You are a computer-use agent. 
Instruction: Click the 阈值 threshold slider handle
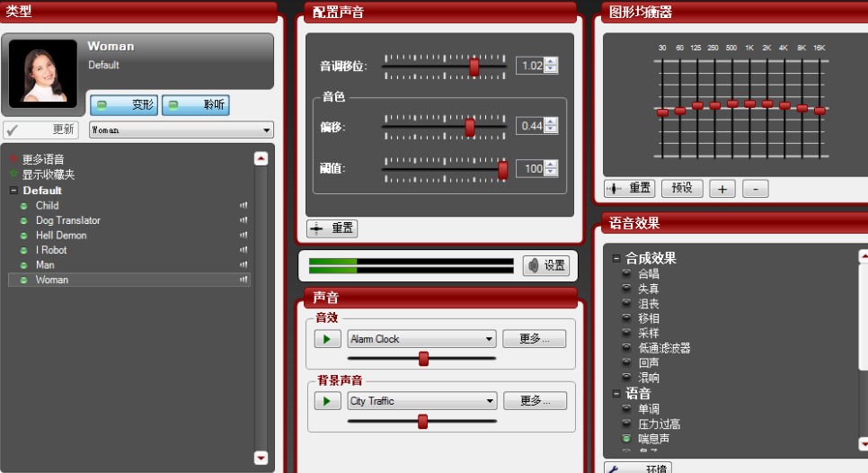point(502,169)
